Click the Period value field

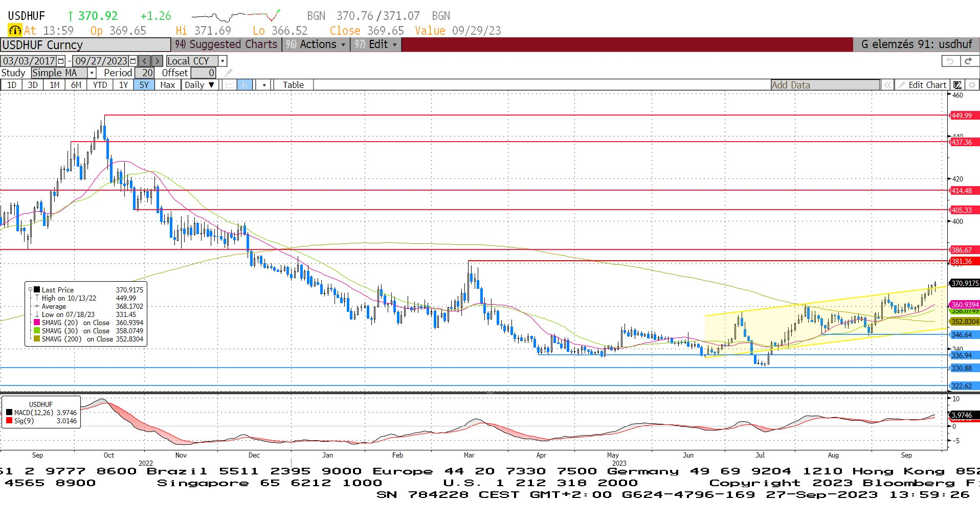144,73
